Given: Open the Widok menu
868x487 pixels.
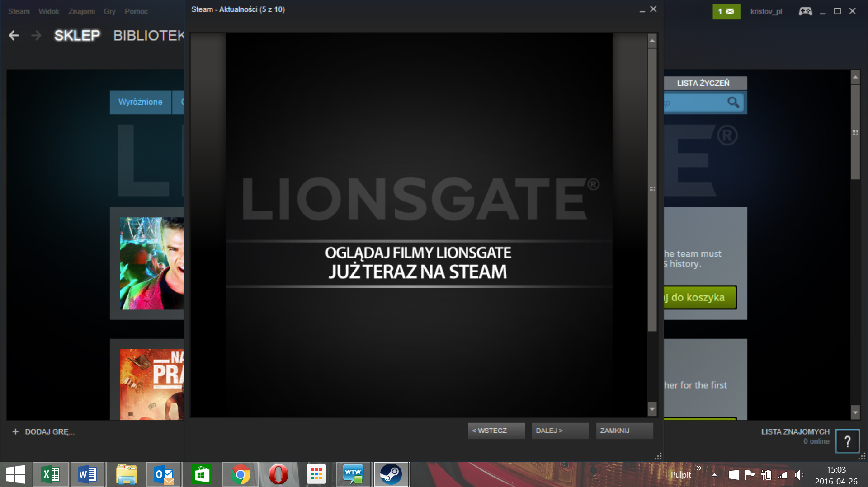Looking at the screenshot, I should [49, 11].
